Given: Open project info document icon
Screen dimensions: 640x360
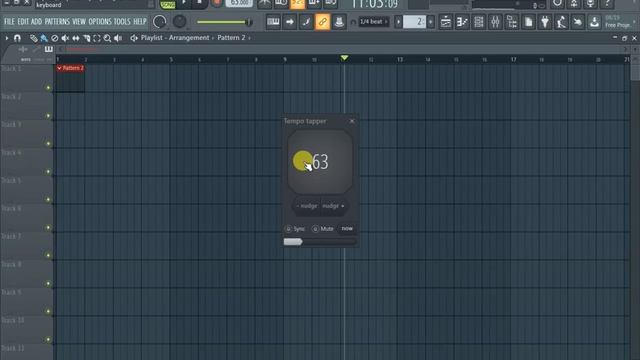Looking at the screenshot, I should coord(528,22).
